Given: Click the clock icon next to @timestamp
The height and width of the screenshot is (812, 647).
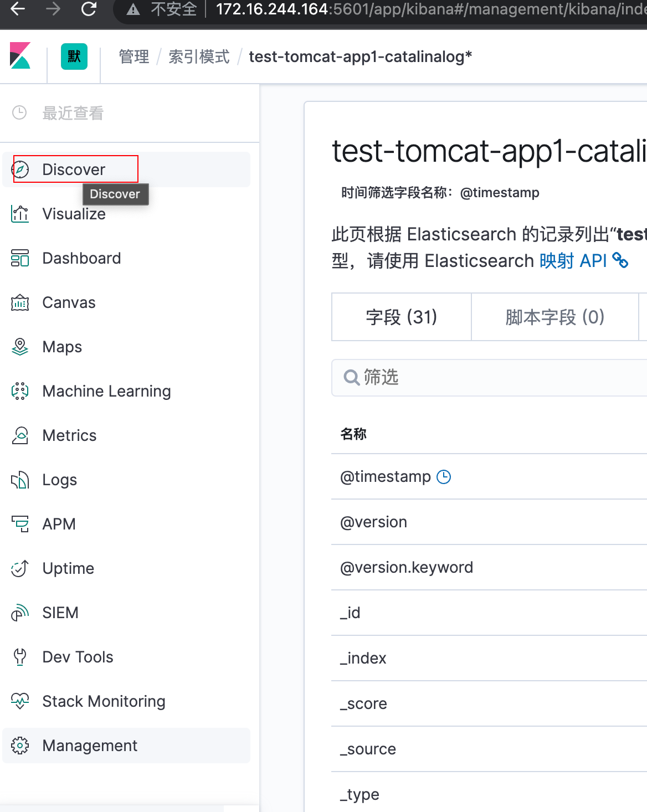Looking at the screenshot, I should 444,477.
